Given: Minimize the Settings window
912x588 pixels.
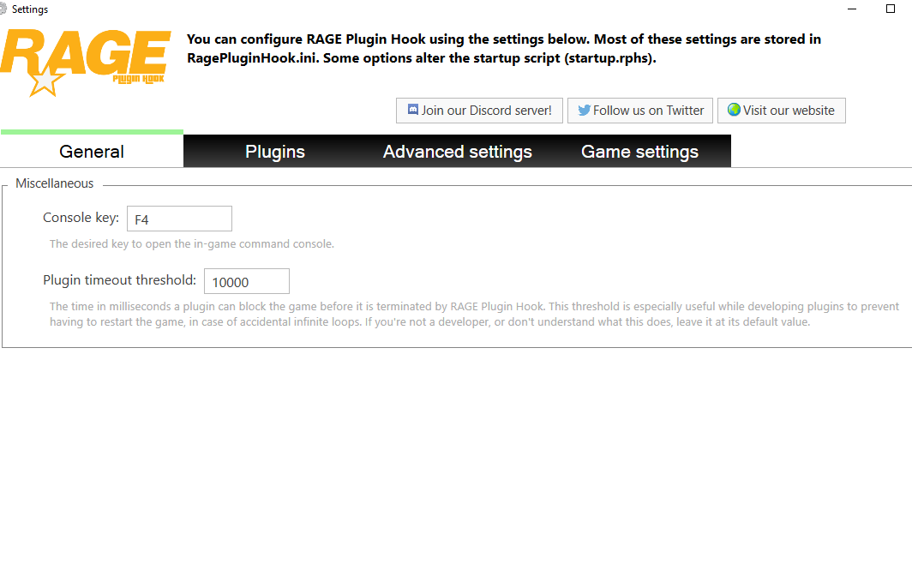Looking at the screenshot, I should pos(852,9).
